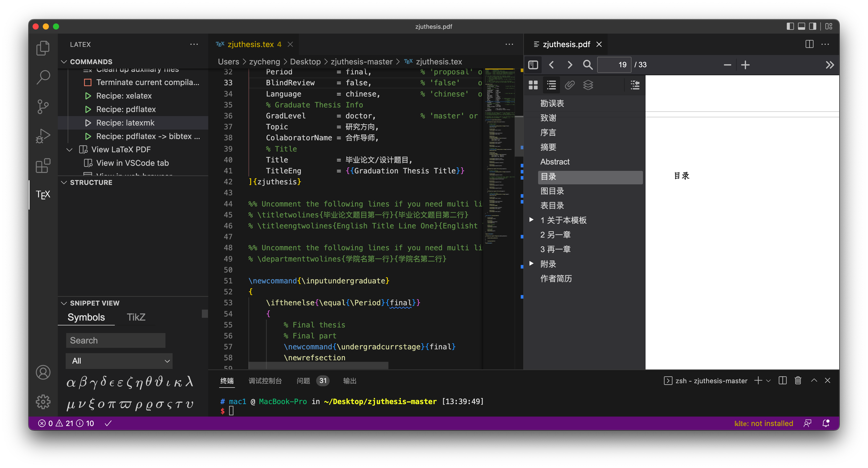This screenshot has width=868, height=468.
Task: Open the PDF attachments paperclip icon
Action: click(570, 85)
